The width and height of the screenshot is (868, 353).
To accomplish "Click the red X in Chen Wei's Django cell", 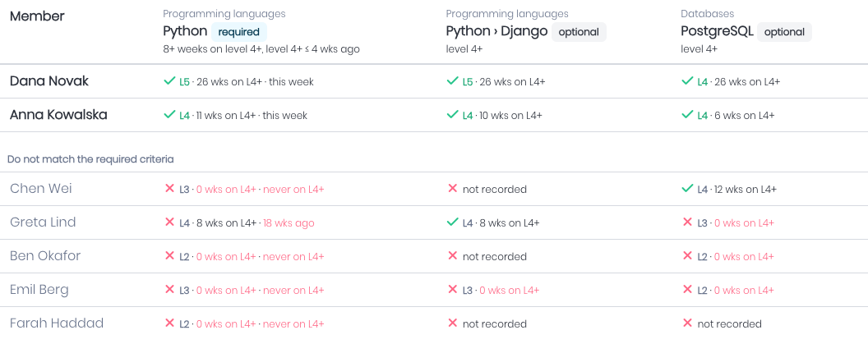I will click(x=452, y=189).
